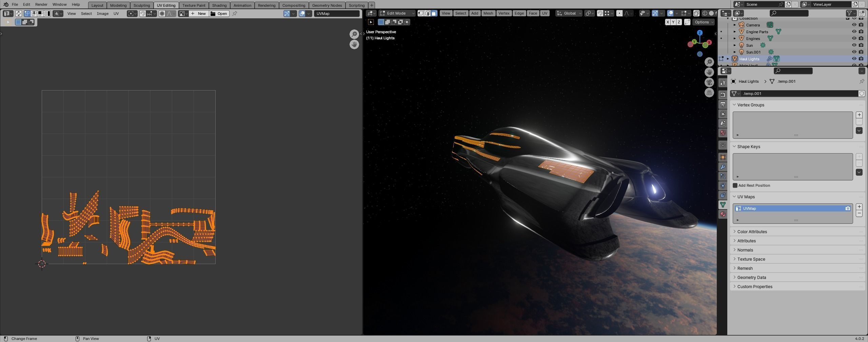Add a new workspace tab with plus
Screen dimensions: 868x342
tap(371, 5)
